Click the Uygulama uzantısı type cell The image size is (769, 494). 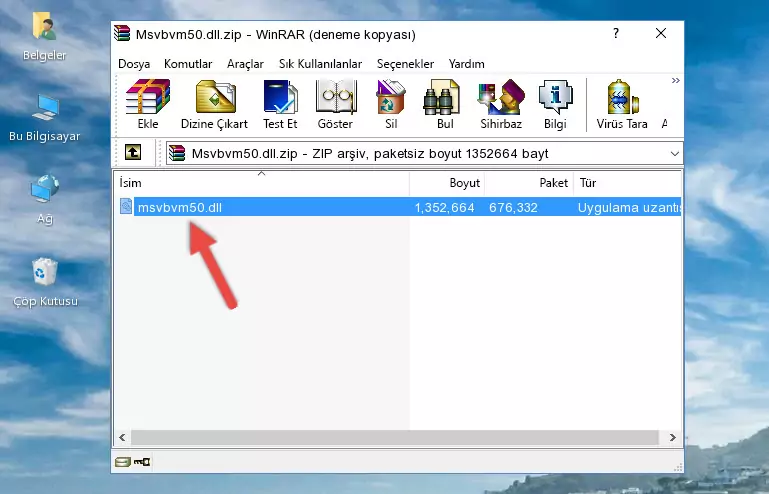pos(629,208)
